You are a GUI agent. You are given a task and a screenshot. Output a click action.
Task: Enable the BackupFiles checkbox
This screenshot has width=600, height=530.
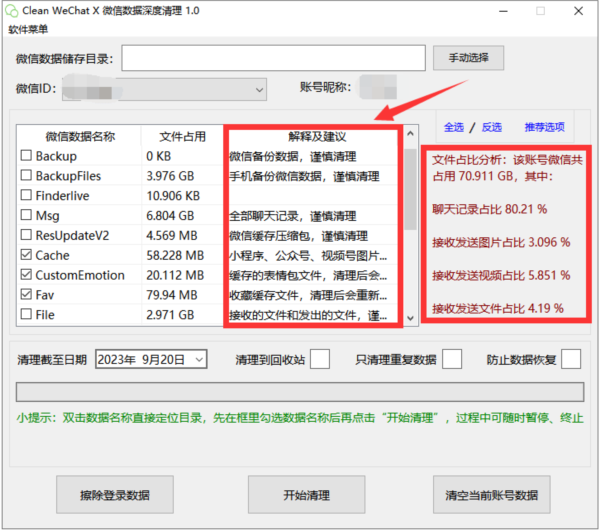26,176
